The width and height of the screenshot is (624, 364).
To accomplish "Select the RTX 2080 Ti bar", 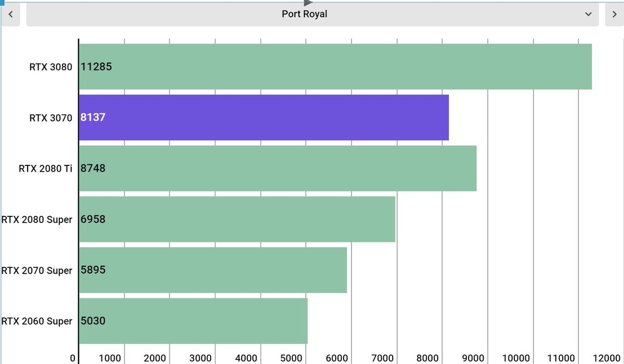I will tap(278, 168).
